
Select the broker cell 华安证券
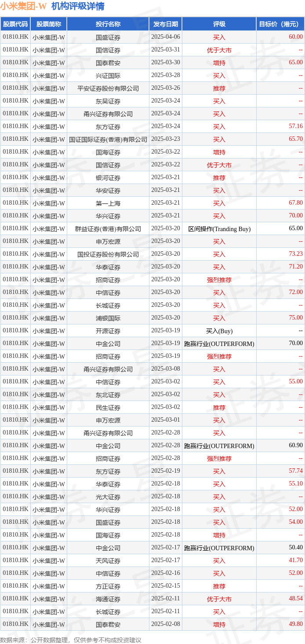[108, 190]
